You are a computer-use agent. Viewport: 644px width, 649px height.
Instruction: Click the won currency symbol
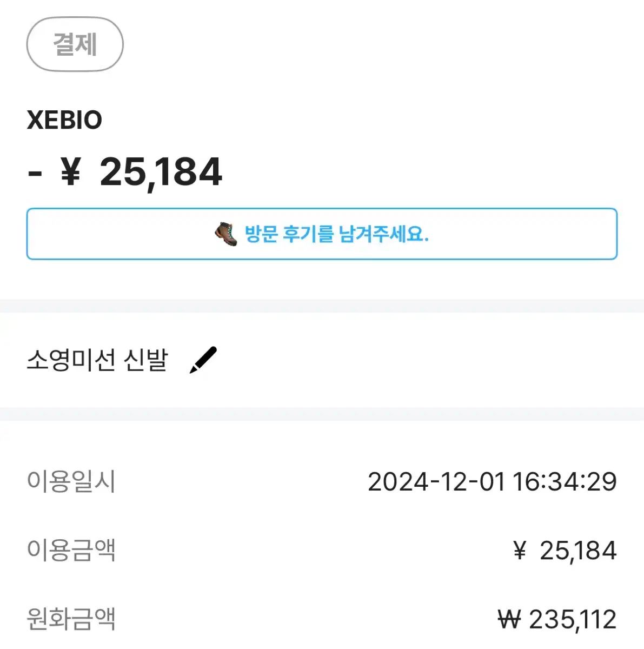[509, 619]
